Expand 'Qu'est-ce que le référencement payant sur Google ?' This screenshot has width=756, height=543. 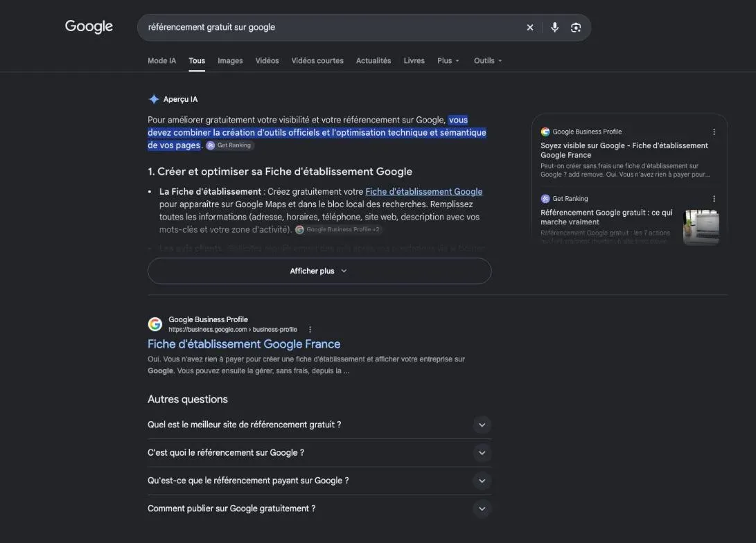(x=319, y=481)
